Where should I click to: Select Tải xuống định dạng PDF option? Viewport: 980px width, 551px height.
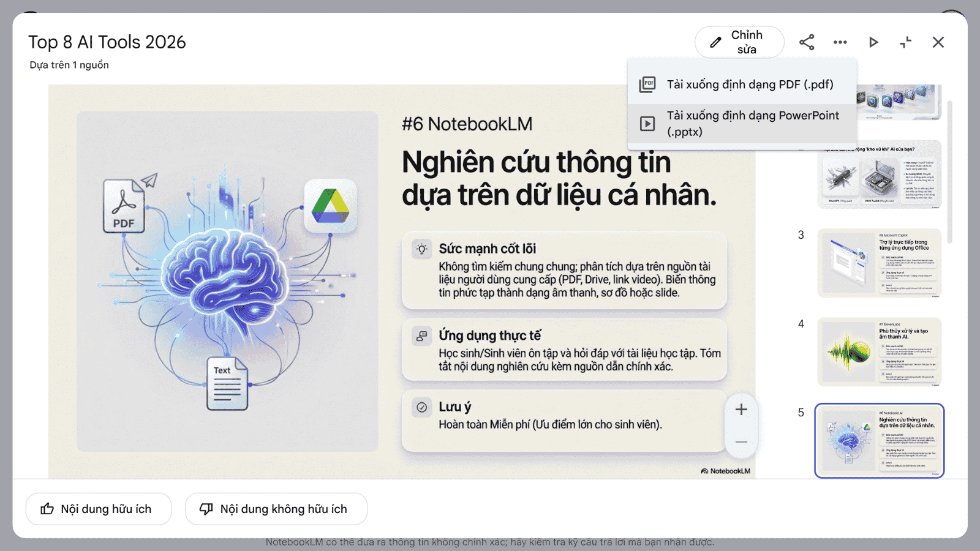pyautogui.click(x=750, y=84)
